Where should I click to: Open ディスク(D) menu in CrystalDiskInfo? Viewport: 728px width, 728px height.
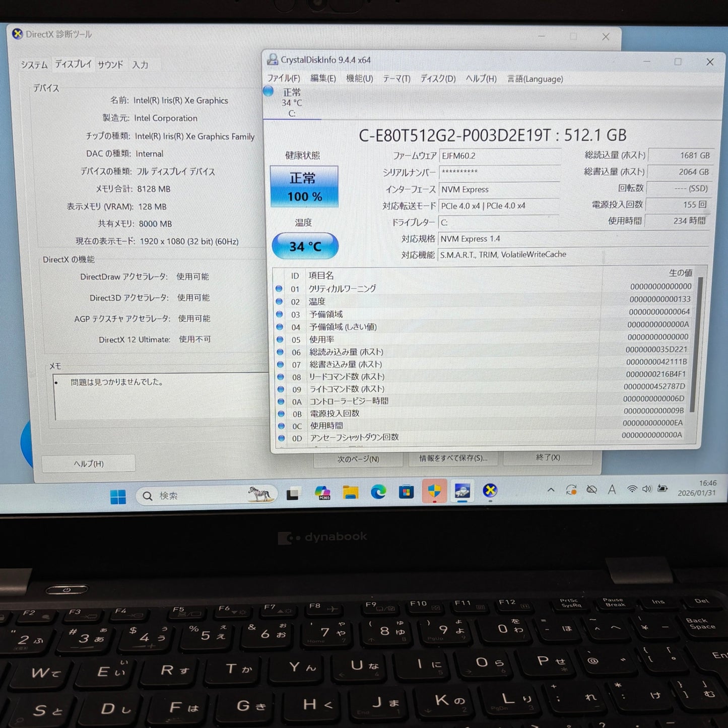(438, 79)
